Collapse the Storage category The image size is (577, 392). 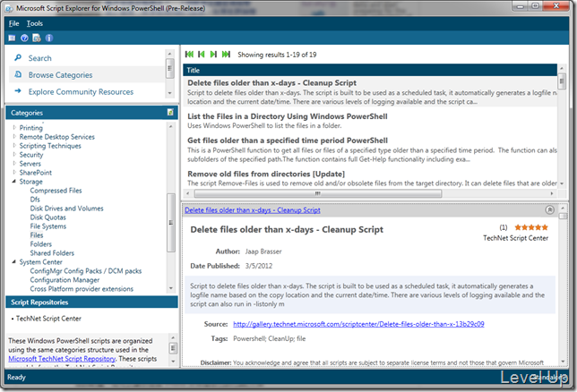point(14,182)
